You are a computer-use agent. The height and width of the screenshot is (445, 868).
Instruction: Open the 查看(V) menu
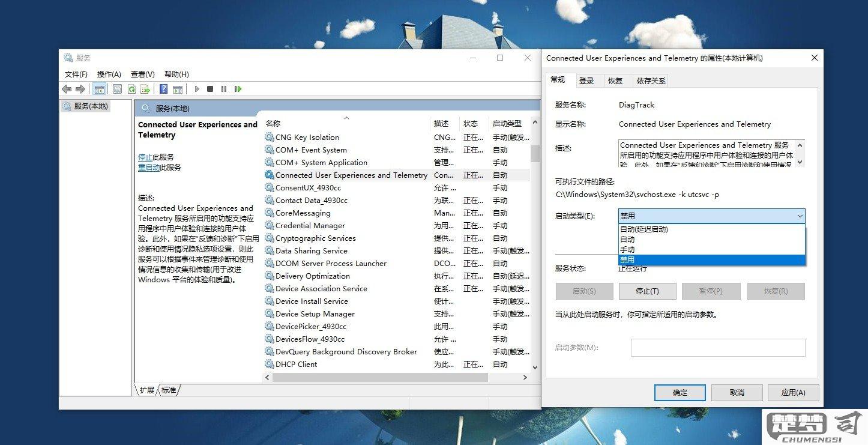pos(143,74)
